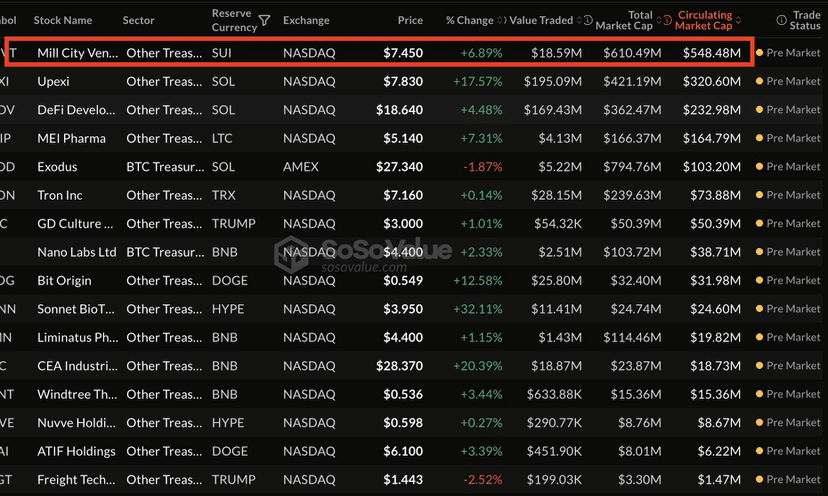
Task: Show info tooltip for Total Market Cap
Action: click(x=588, y=20)
